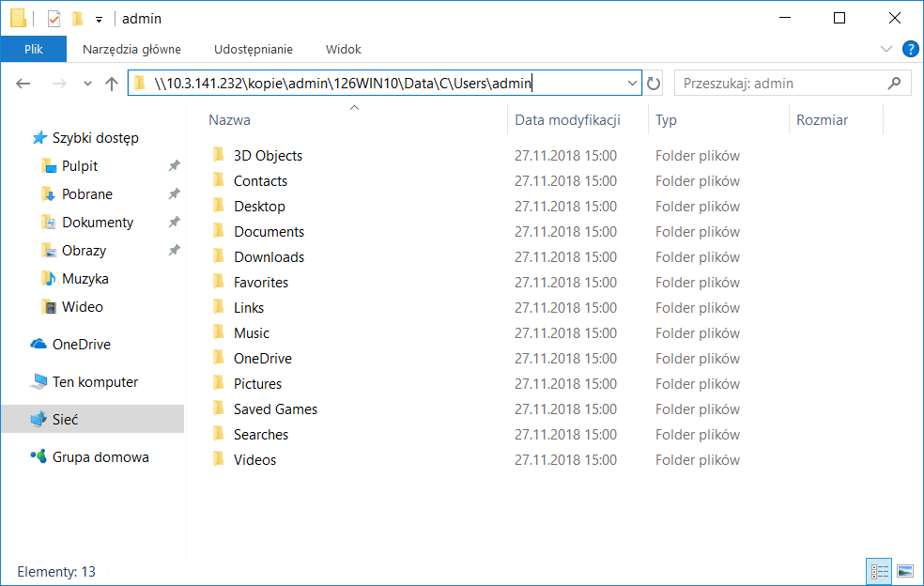Select the Desktop folder icon

click(x=218, y=206)
